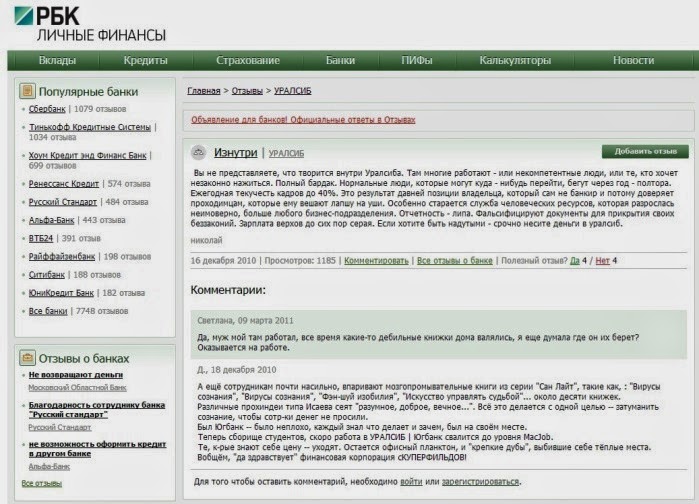
Task: Click the avatar icon next to Изнутри
Action: [x=198, y=152]
